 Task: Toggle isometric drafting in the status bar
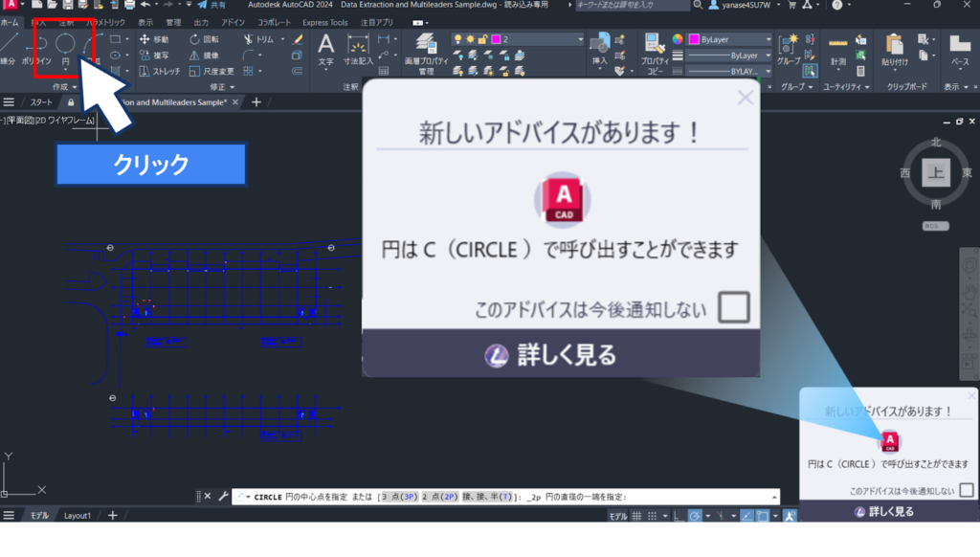[x=721, y=516]
